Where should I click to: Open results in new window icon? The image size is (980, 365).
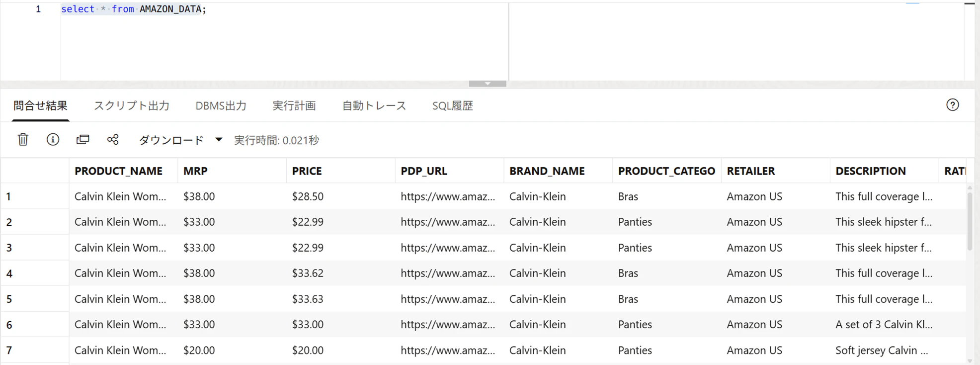click(82, 140)
